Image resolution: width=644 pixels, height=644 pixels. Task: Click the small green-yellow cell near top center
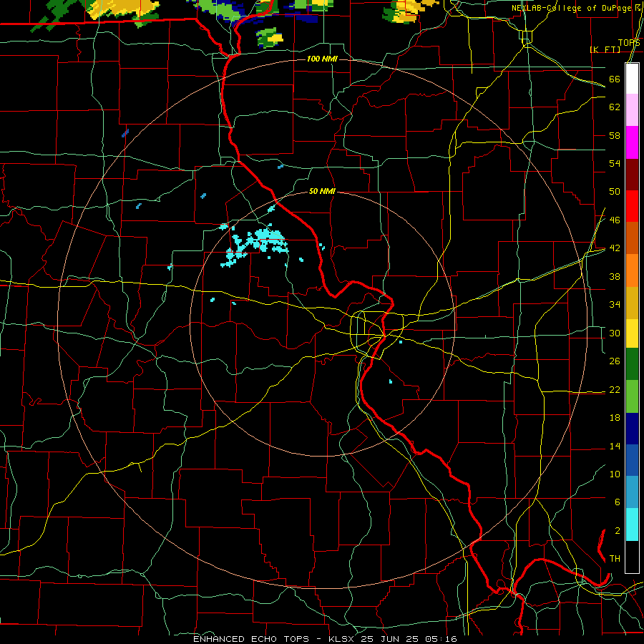tap(270, 37)
